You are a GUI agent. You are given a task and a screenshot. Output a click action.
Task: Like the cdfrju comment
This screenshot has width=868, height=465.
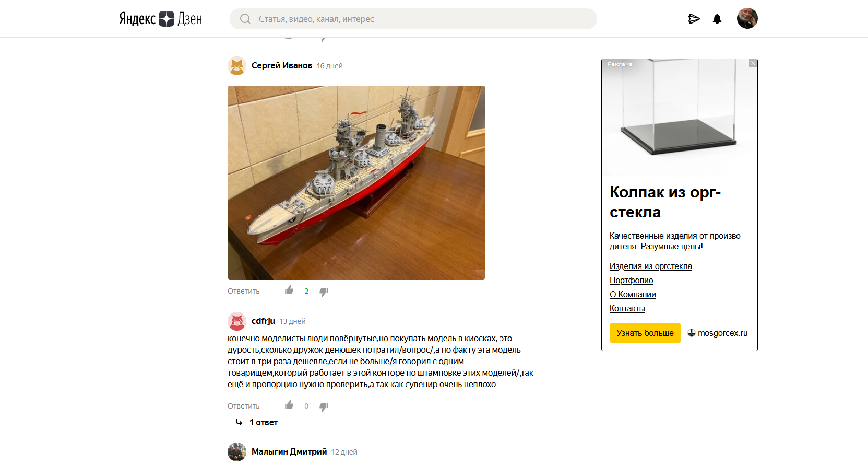click(x=289, y=405)
